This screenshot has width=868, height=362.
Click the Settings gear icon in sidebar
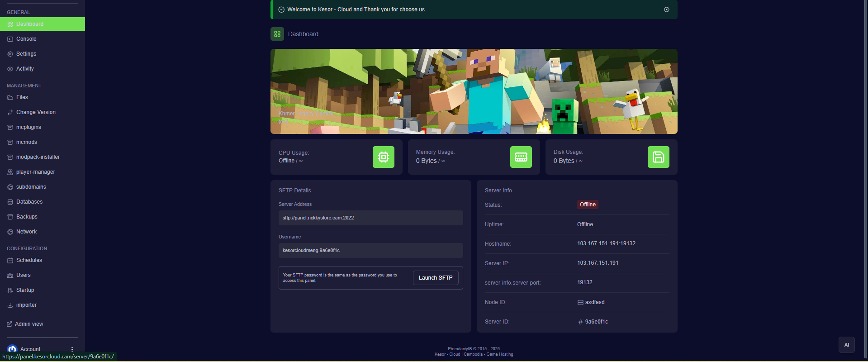(x=10, y=54)
